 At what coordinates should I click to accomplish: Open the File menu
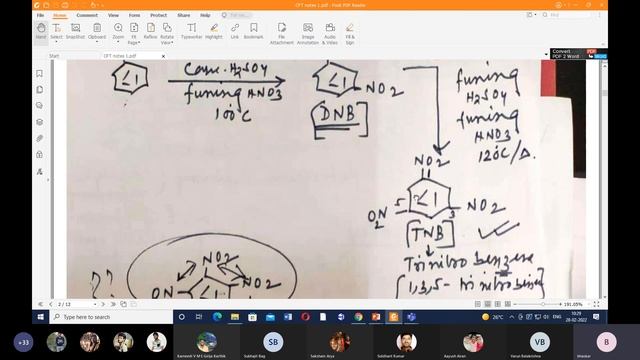click(x=40, y=15)
